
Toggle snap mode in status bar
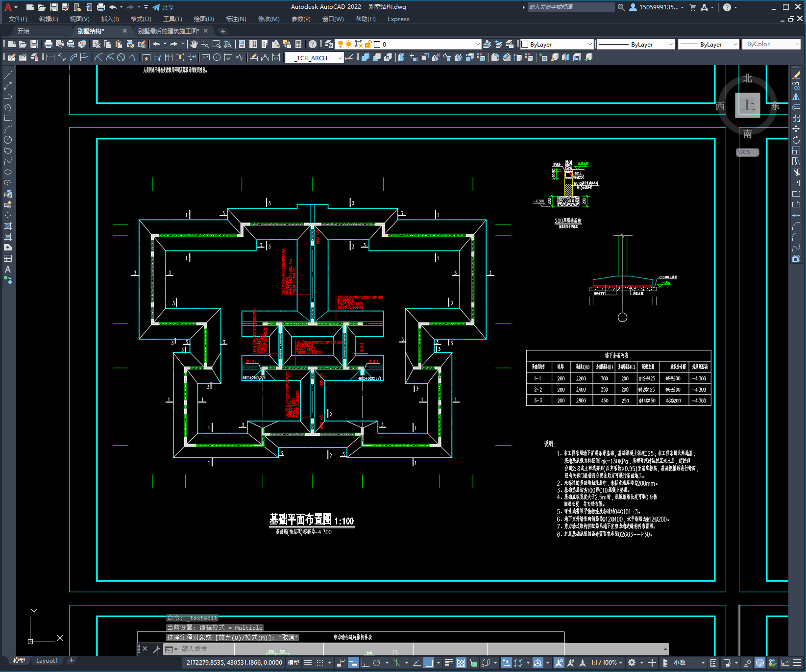320,663
